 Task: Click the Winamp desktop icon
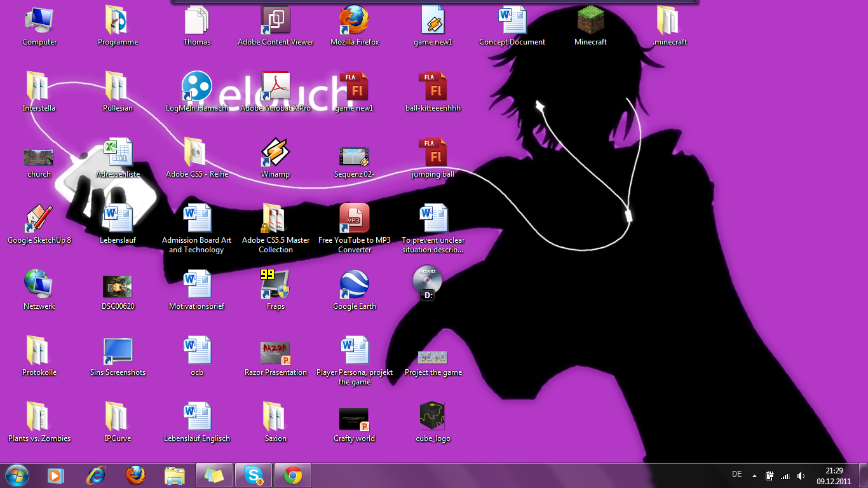(275, 153)
